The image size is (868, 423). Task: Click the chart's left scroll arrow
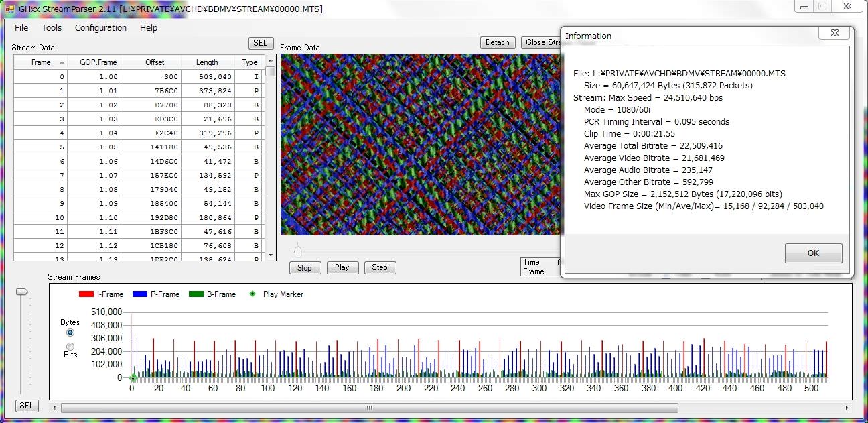coord(54,408)
